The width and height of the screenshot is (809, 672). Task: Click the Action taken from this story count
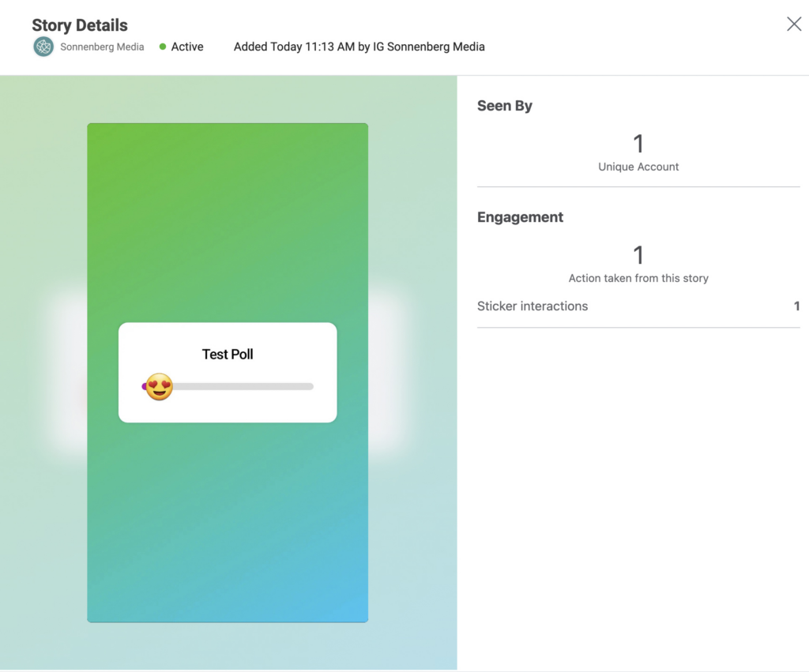click(x=638, y=254)
